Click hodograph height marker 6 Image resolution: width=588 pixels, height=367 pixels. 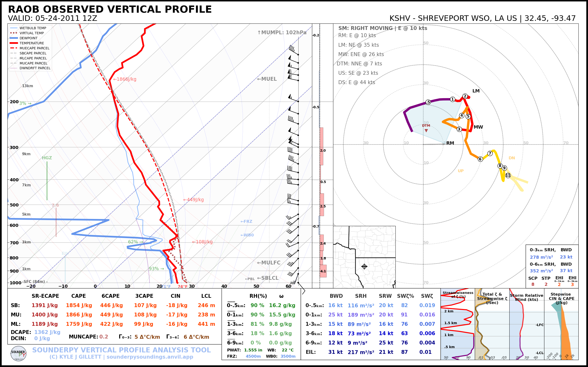click(480, 159)
